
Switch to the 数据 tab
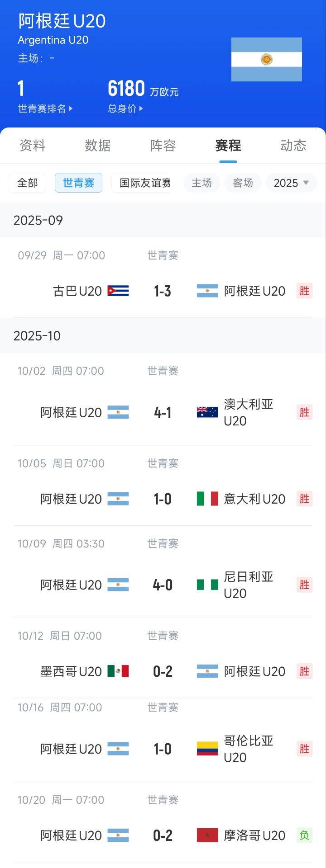tap(98, 146)
